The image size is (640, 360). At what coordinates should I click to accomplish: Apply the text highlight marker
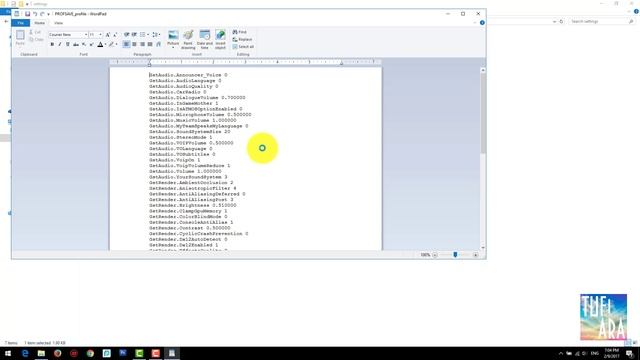click(111, 44)
